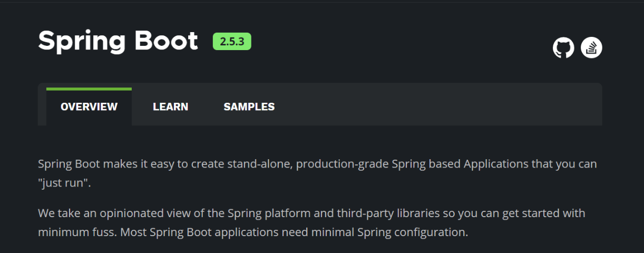644x253 pixels.
Task: Click the Spring Boot page heading
Action: (x=118, y=41)
